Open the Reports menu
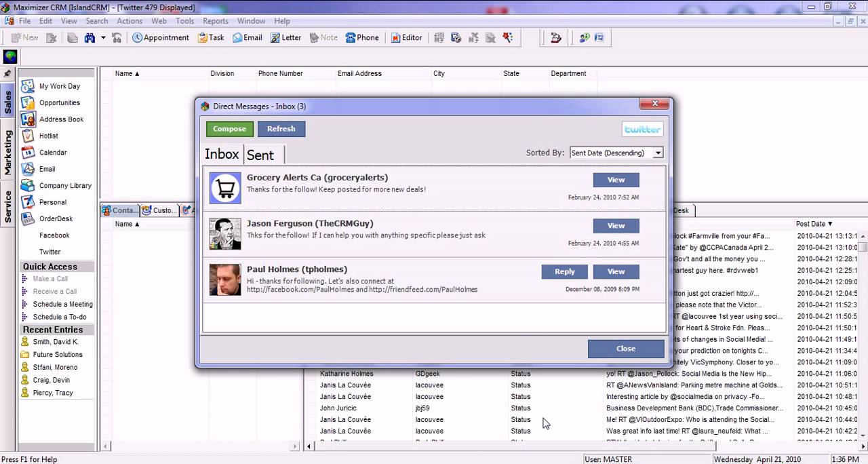The width and height of the screenshot is (868, 464). click(x=216, y=21)
